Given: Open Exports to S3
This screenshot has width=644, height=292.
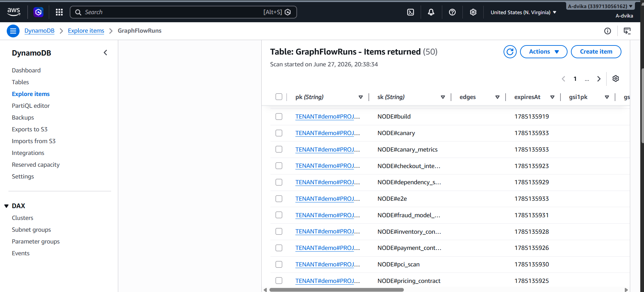Looking at the screenshot, I should (x=30, y=129).
